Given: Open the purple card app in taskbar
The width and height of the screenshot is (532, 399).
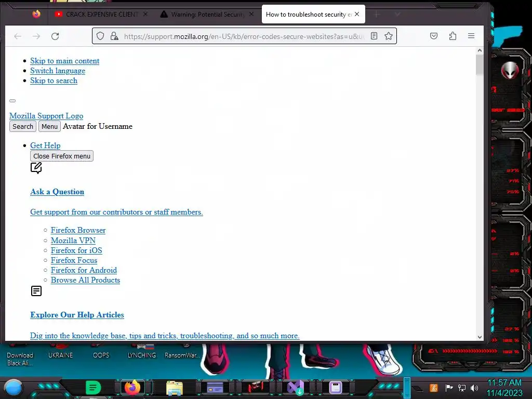Looking at the screenshot, I should (x=215, y=388).
